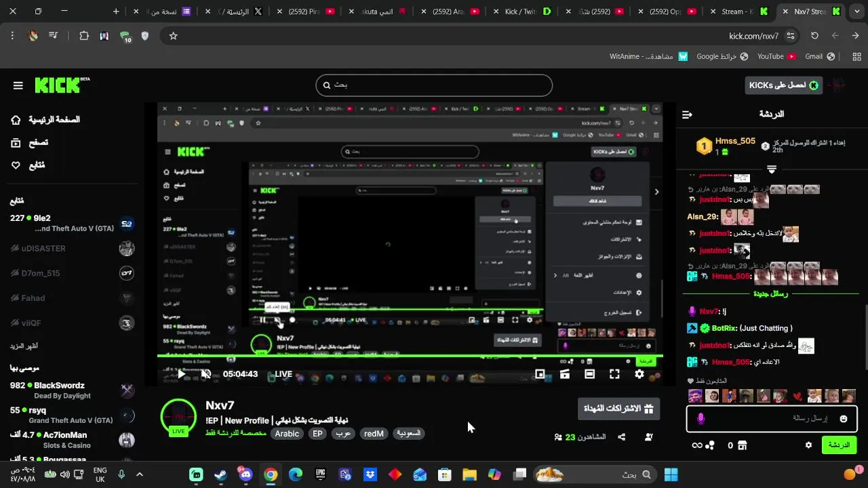Open the Browse sidebar icon
Image resolution: width=868 pixels, height=488 pixels.
[16, 142]
